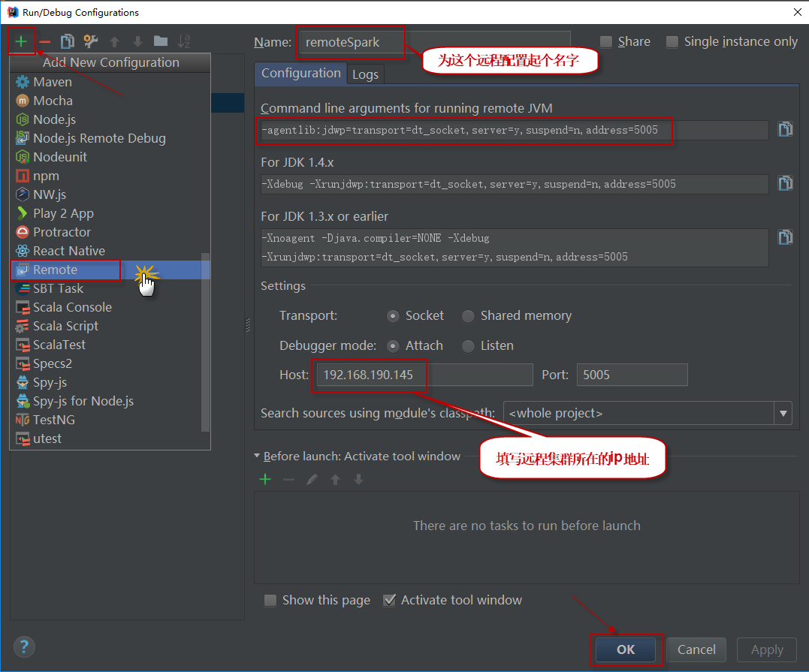Viewport: 809px width, 672px height.
Task: Select Remote from the configuration list
Action: (x=55, y=270)
